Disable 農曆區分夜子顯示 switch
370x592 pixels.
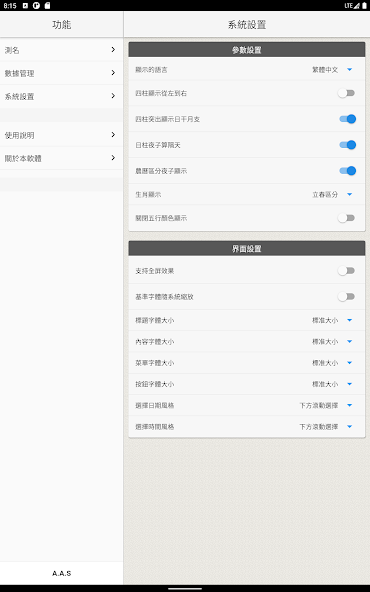point(347,171)
